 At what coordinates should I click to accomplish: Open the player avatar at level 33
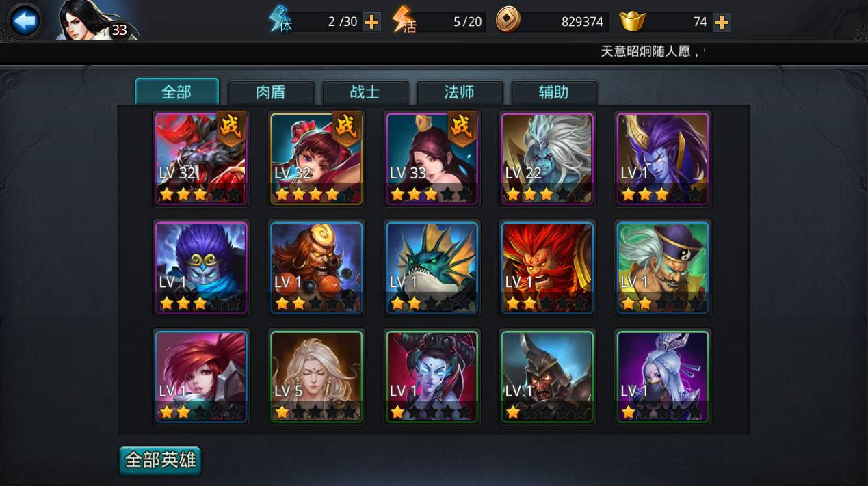click(x=96, y=21)
